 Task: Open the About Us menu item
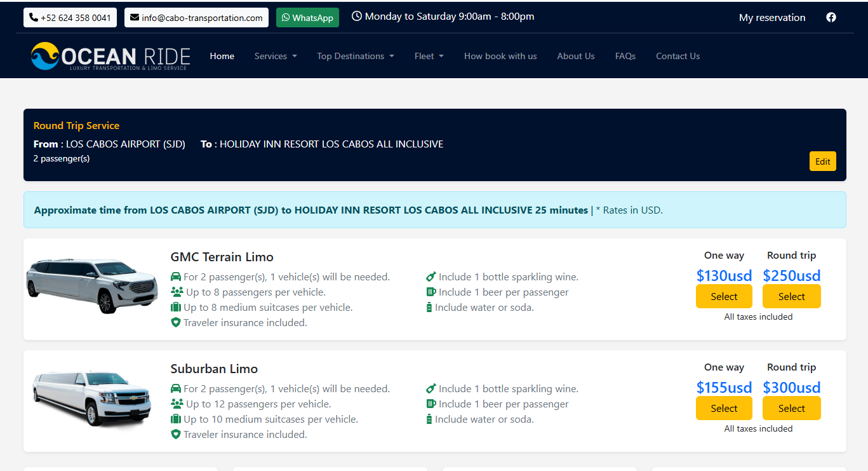pyautogui.click(x=575, y=56)
